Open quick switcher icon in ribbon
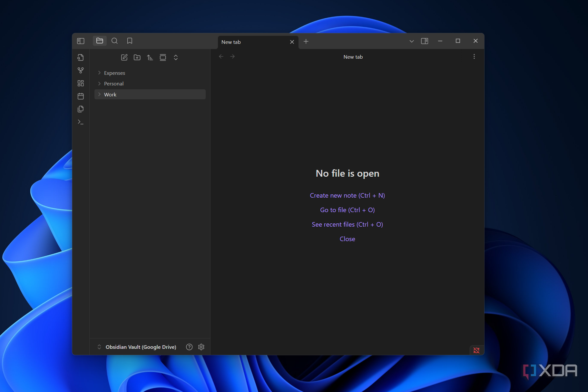This screenshot has width=588, height=392. tap(81, 57)
